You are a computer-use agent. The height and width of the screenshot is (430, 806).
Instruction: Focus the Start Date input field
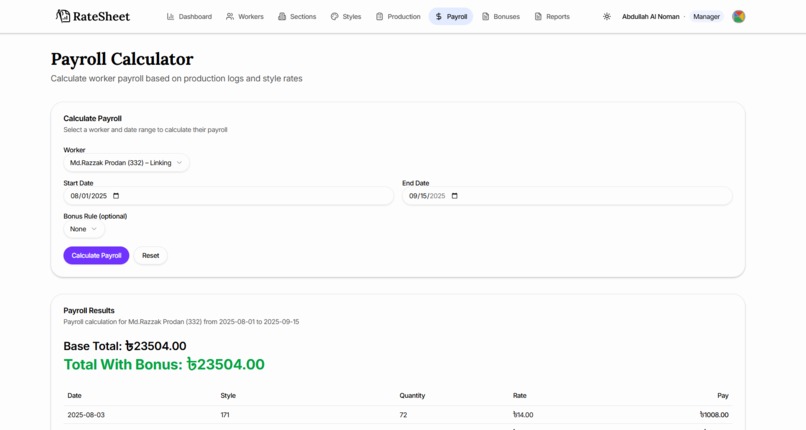[228, 196]
